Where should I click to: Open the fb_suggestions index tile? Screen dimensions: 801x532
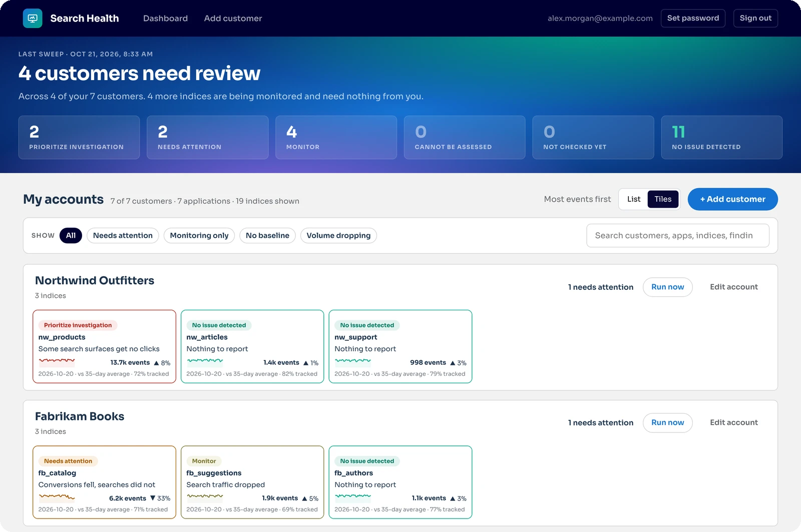coord(252,482)
